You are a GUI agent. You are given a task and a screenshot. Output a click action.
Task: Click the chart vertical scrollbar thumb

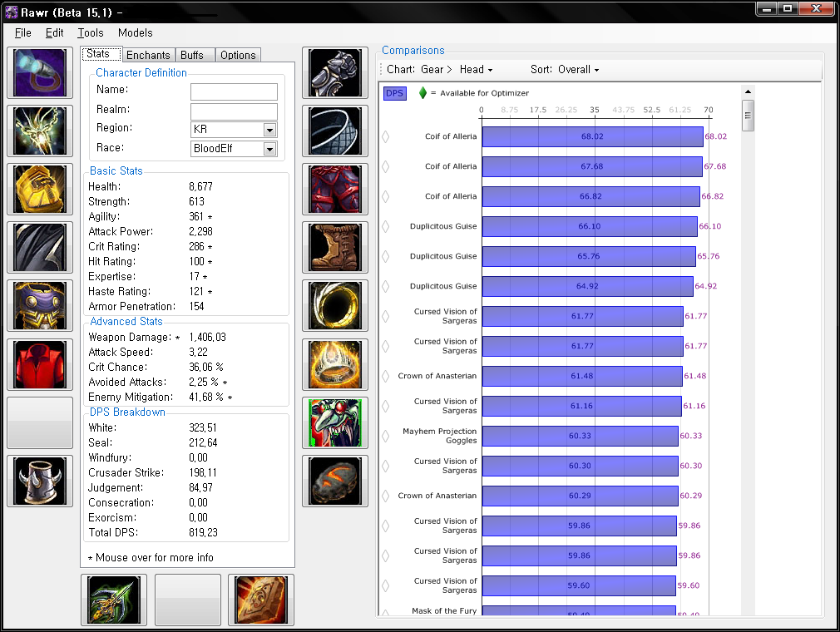coord(748,115)
